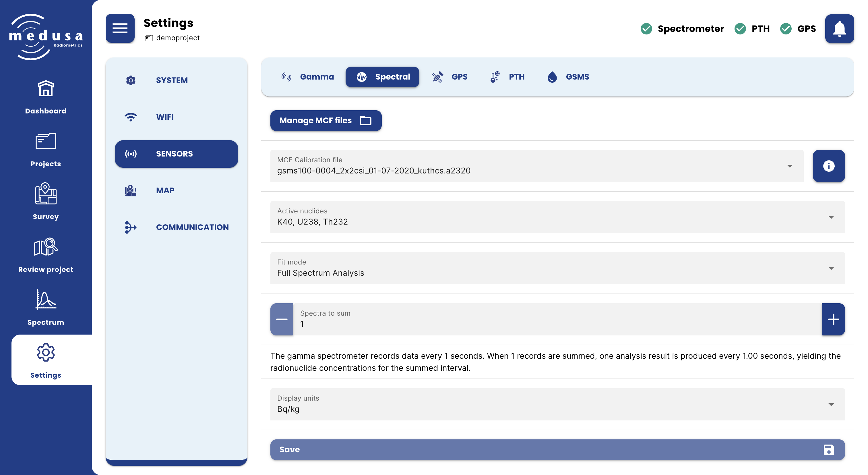This screenshot has width=868, height=475.
Task: Switch to the PTH sensor tab
Action: (507, 77)
